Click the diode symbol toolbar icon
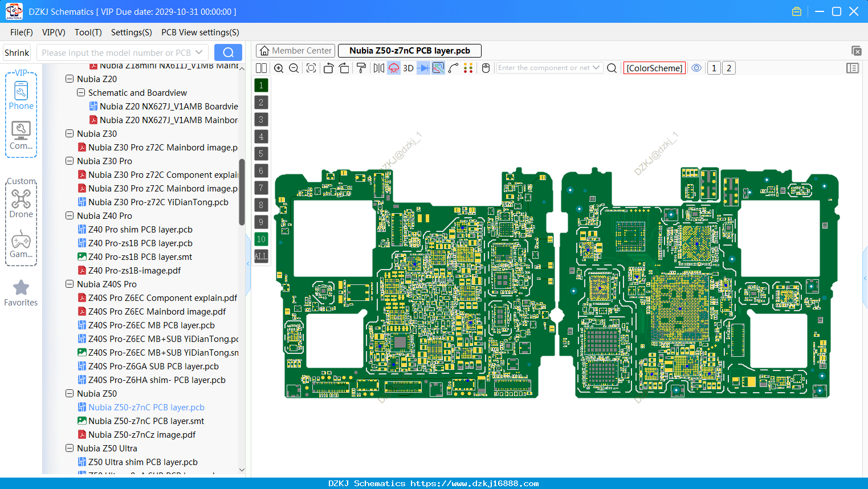Image resolution: width=868 pixels, height=489 pixels. (x=423, y=68)
